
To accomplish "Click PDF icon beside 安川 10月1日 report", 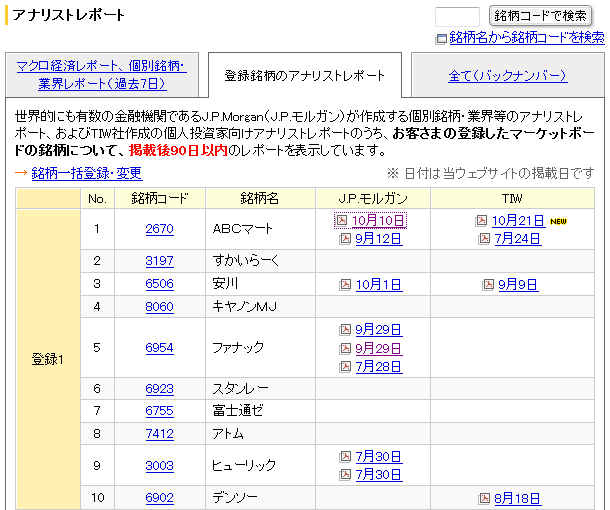I will [x=345, y=284].
